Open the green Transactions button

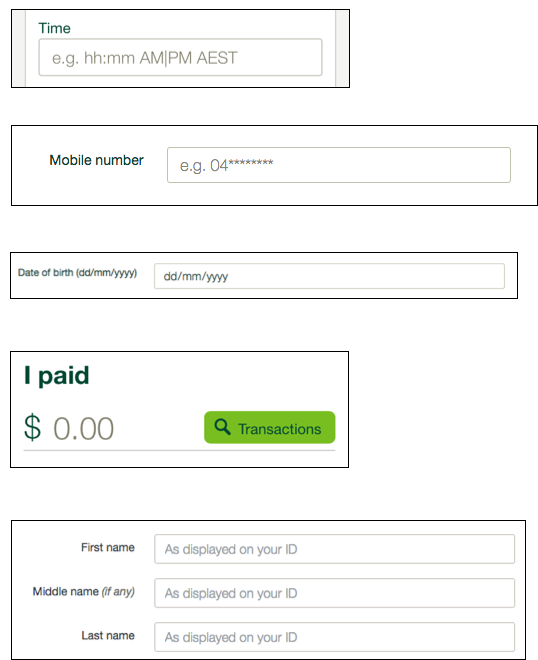pos(270,427)
